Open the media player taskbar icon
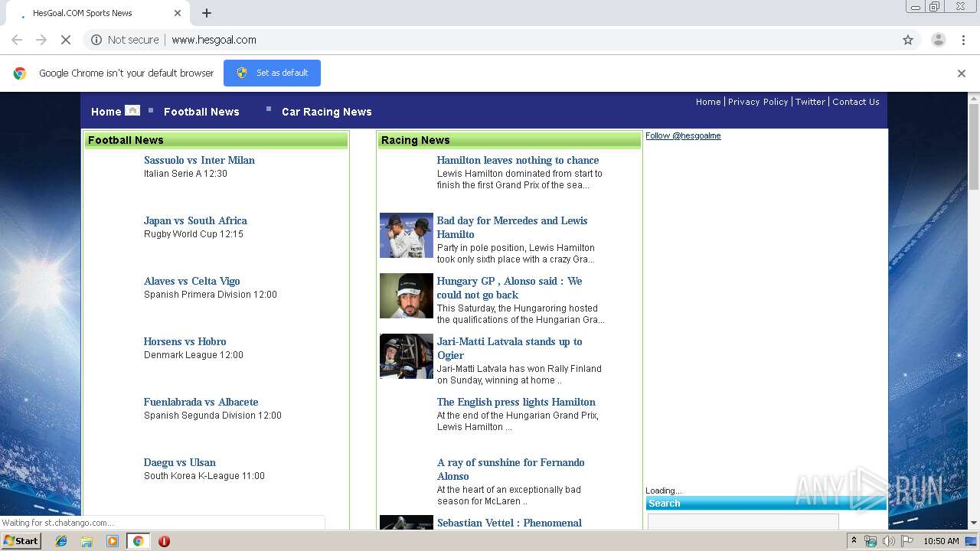This screenshot has height=551, width=980. (x=113, y=541)
